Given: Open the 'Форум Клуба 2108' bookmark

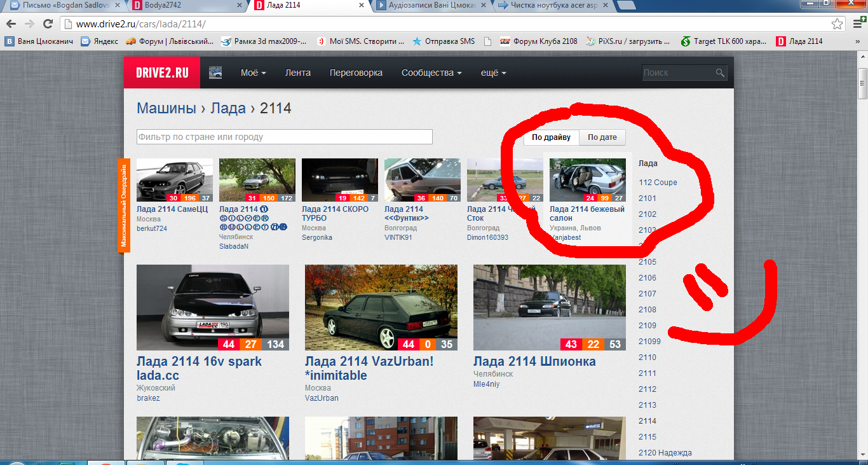Looking at the screenshot, I should point(539,41).
